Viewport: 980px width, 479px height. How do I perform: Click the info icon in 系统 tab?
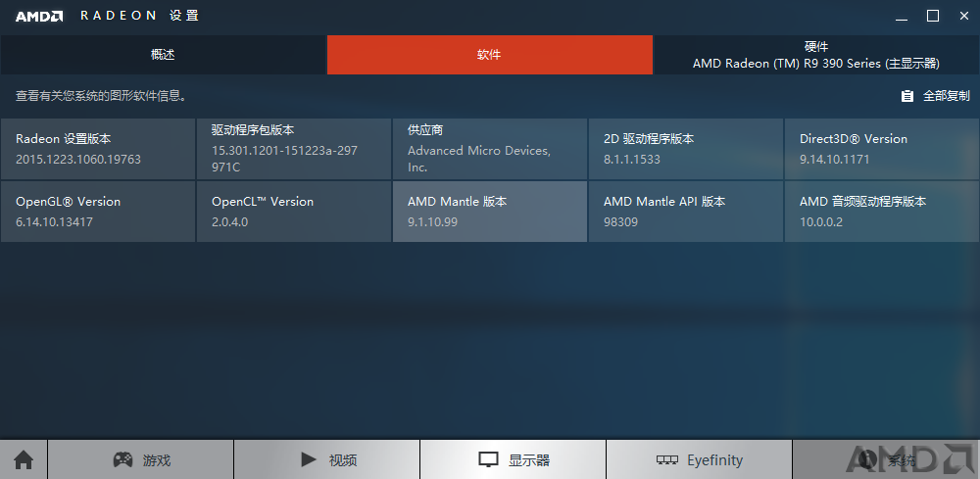click(x=867, y=460)
